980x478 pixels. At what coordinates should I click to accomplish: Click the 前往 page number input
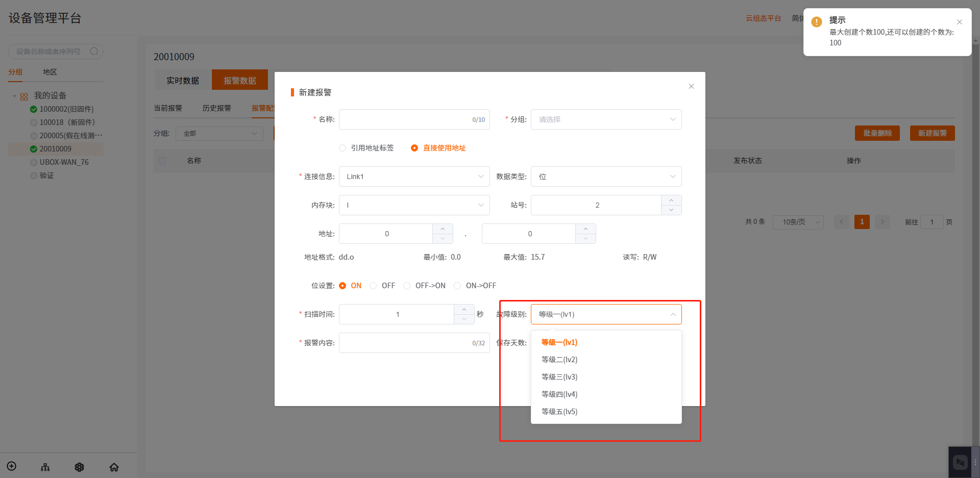(x=932, y=222)
